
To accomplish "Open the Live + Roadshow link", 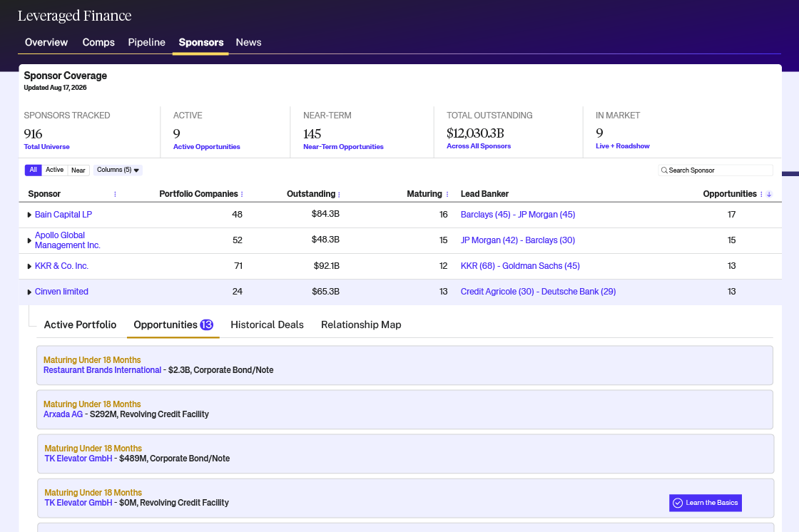I will 623,146.
